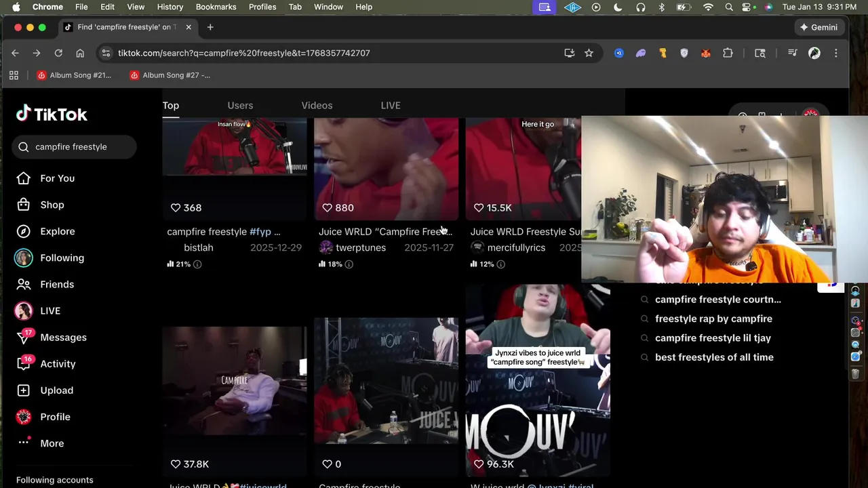Open info icon next to 12%

click(x=500, y=264)
